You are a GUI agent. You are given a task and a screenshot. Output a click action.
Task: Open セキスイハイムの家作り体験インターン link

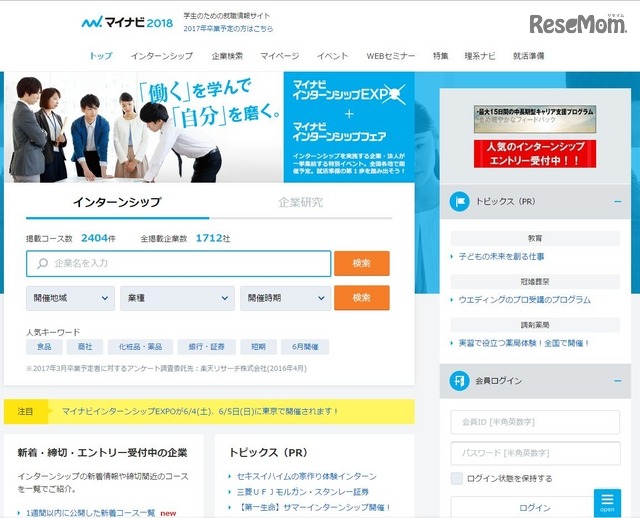point(307,476)
